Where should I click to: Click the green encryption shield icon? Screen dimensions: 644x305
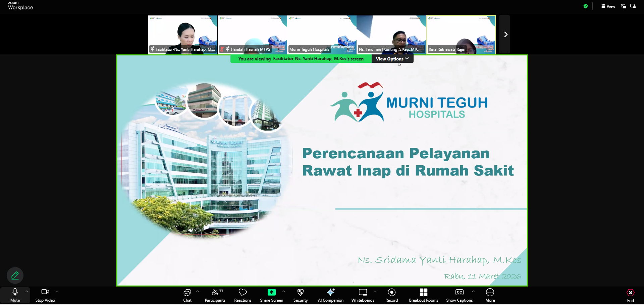586,6
